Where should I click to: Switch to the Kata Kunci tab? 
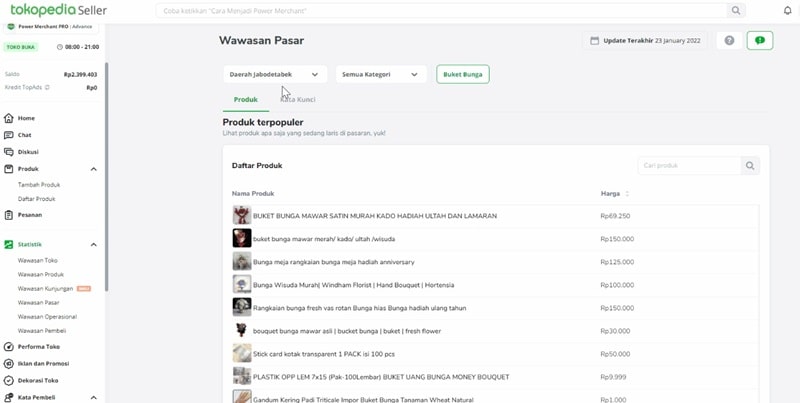tap(298, 99)
